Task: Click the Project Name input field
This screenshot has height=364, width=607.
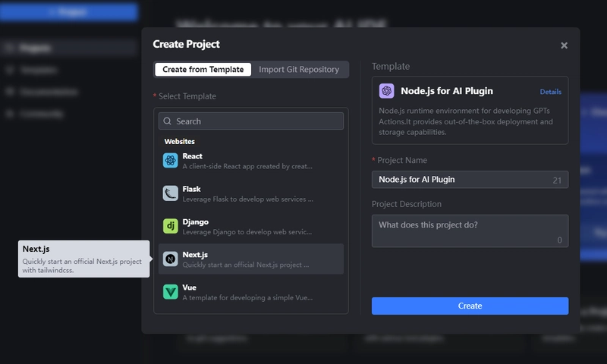Action: pyautogui.click(x=470, y=180)
